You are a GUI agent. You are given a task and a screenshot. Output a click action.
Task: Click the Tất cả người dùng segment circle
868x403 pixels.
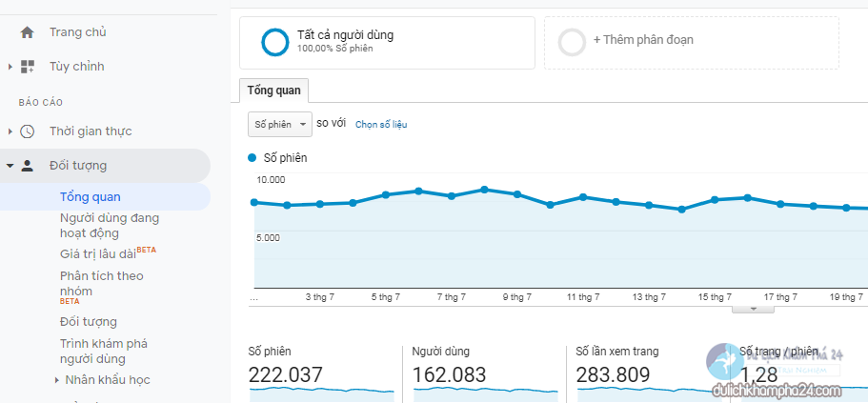click(x=275, y=41)
